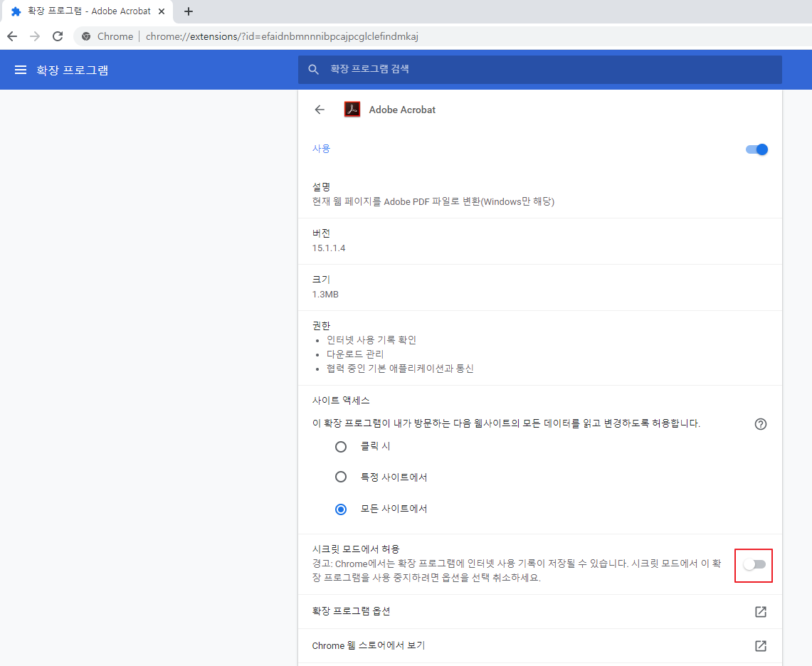The image size is (812, 666).
Task: Open a new browser tab
Action: coord(189,11)
